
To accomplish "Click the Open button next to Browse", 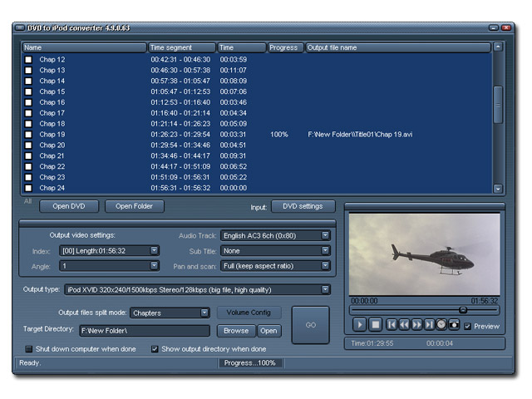I will pyautogui.click(x=268, y=331).
